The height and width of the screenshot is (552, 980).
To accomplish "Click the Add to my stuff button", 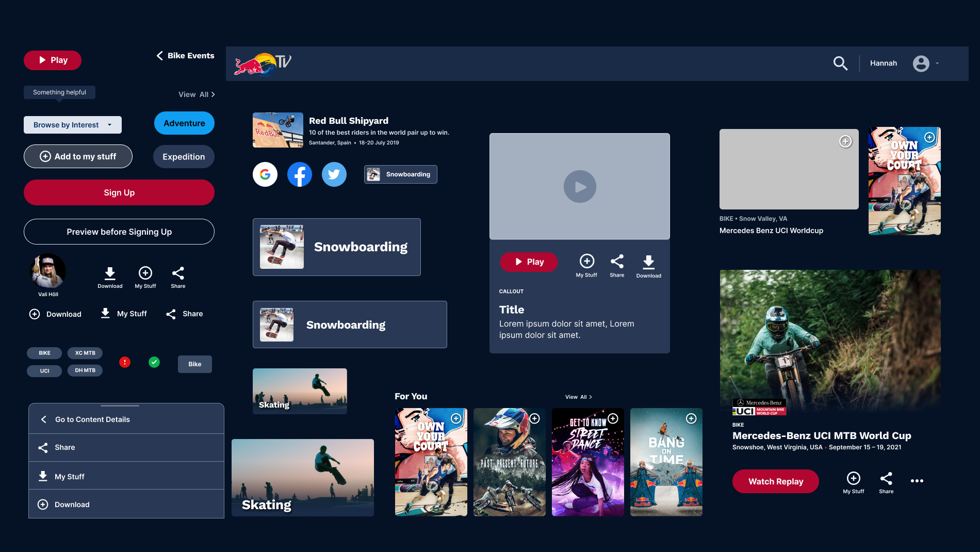I will point(78,156).
